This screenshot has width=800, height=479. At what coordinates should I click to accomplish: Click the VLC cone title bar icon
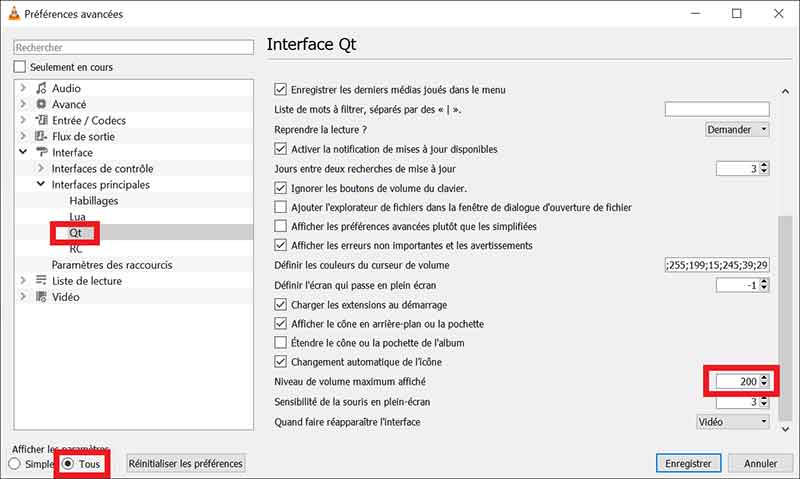pyautogui.click(x=14, y=14)
